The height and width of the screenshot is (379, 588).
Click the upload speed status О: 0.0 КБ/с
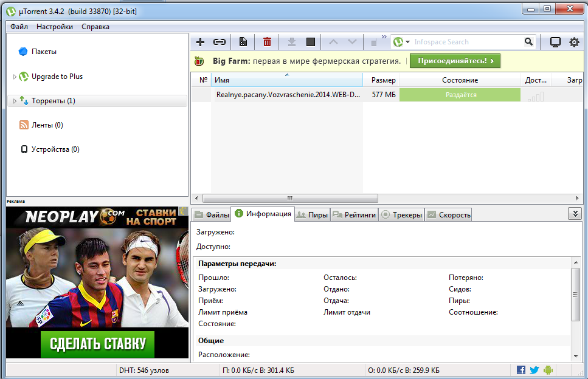pyautogui.click(x=404, y=370)
